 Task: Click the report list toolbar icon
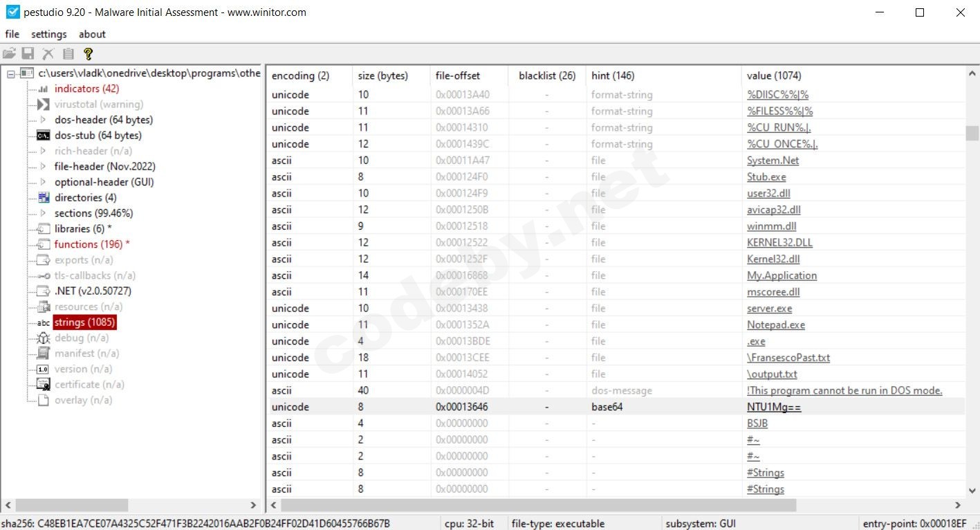click(68, 53)
